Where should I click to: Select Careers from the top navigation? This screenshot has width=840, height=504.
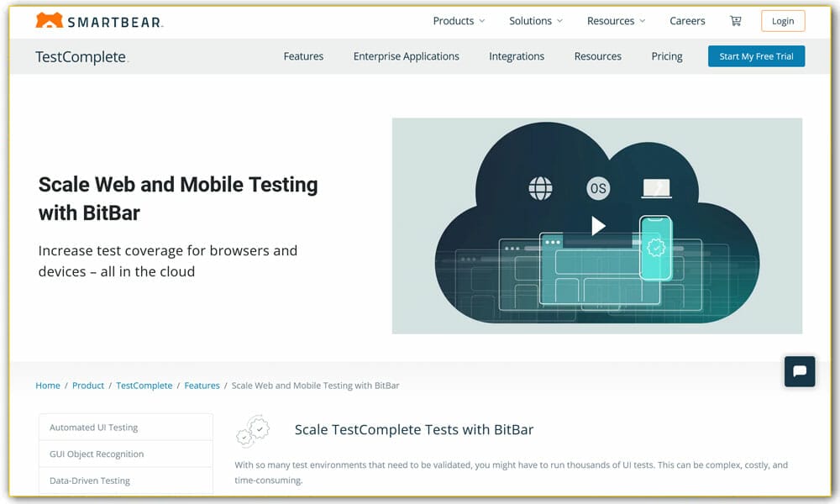(x=687, y=20)
